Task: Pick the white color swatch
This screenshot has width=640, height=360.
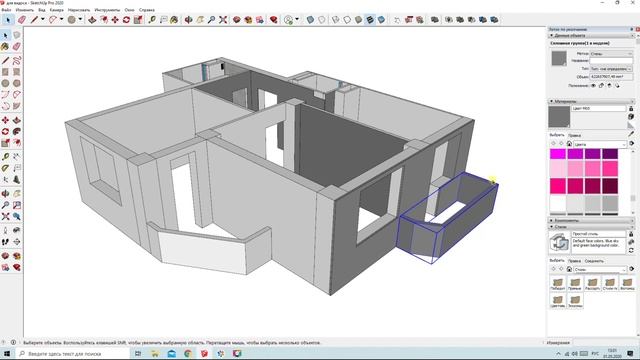Action: 558,203
